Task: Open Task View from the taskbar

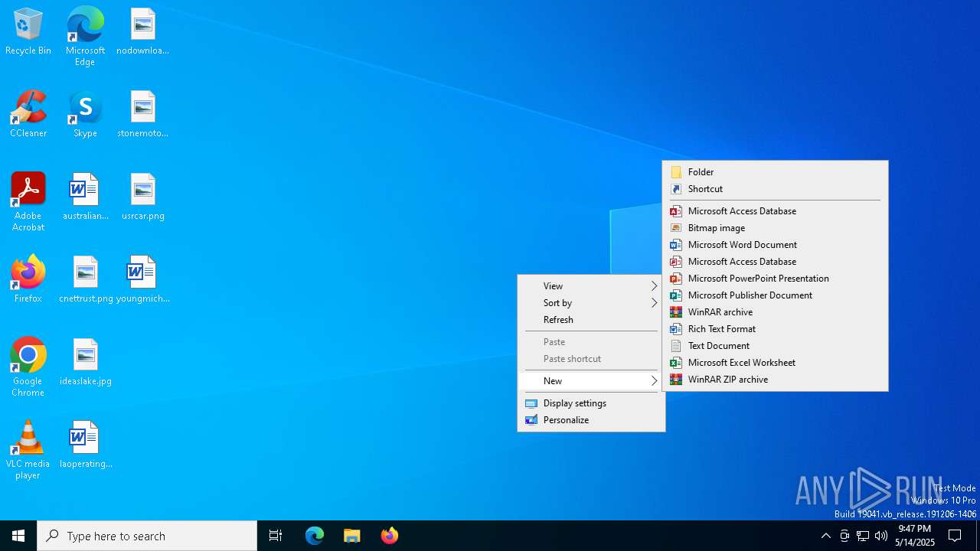Action: tap(276, 536)
